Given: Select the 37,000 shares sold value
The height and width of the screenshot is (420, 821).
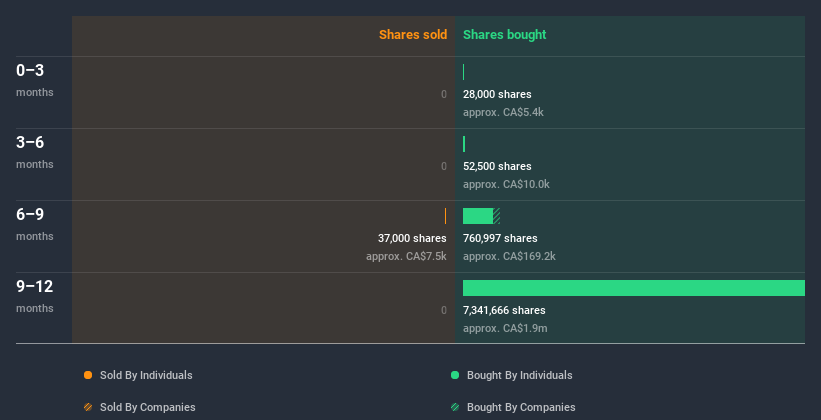Looking at the screenshot, I should click(412, 238).
